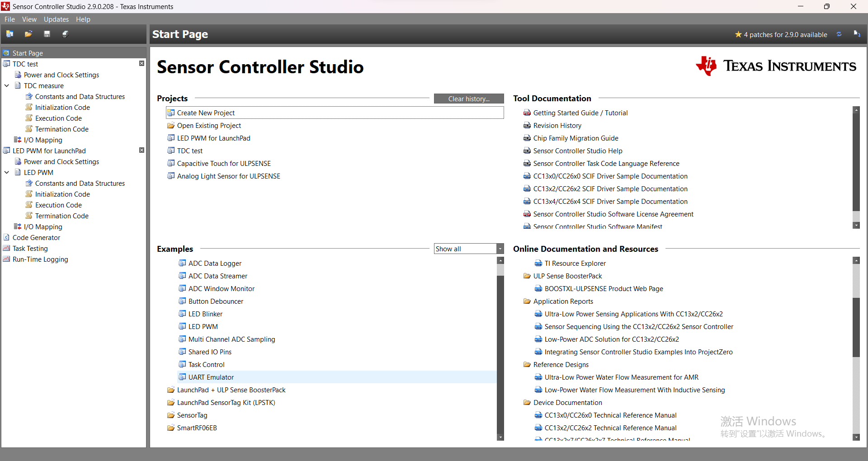The width and height of the screenshot is (868, 461).
Task: Open the Help menu
Action: click(83, 19)
